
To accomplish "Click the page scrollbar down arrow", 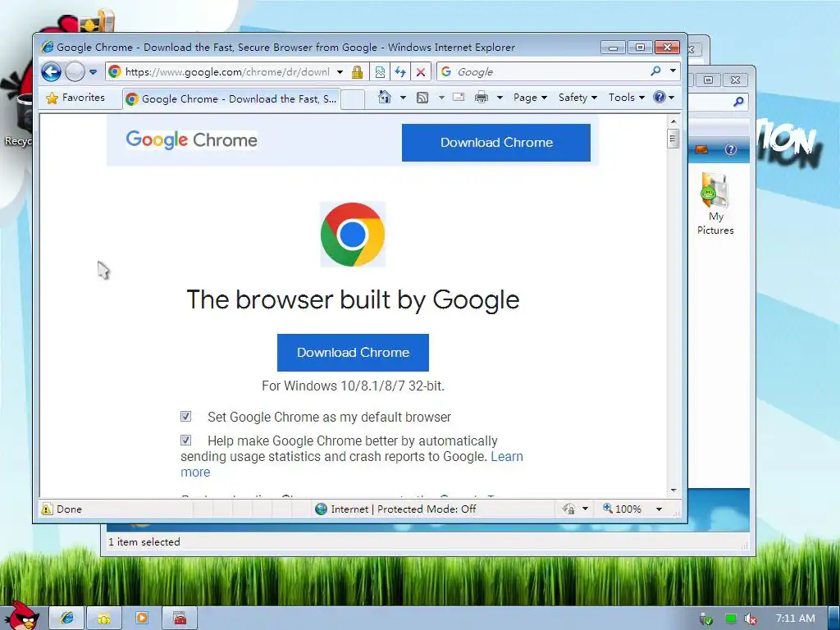I will (x=673, y=491).
